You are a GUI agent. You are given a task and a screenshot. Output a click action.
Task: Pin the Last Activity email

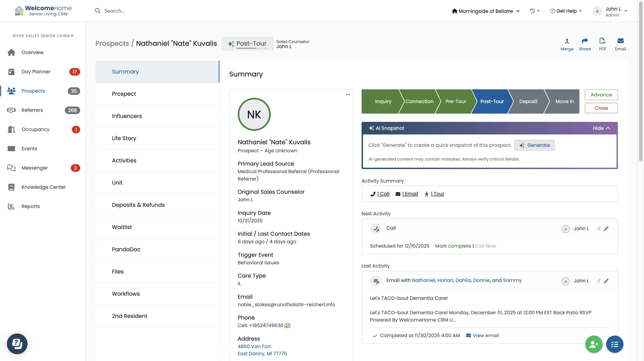point(598,281)
